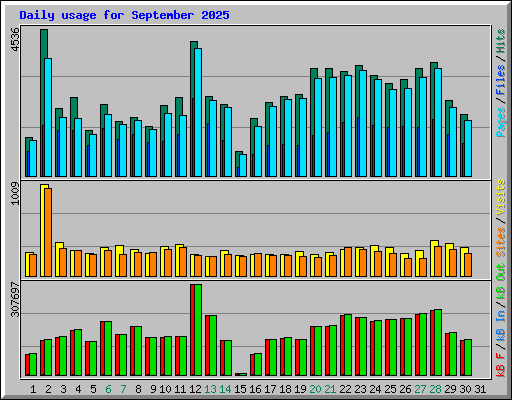This screenshot has height=400, width=512.
Task: Click day label "2" on the x-axis
Action: tap(48, 389)
